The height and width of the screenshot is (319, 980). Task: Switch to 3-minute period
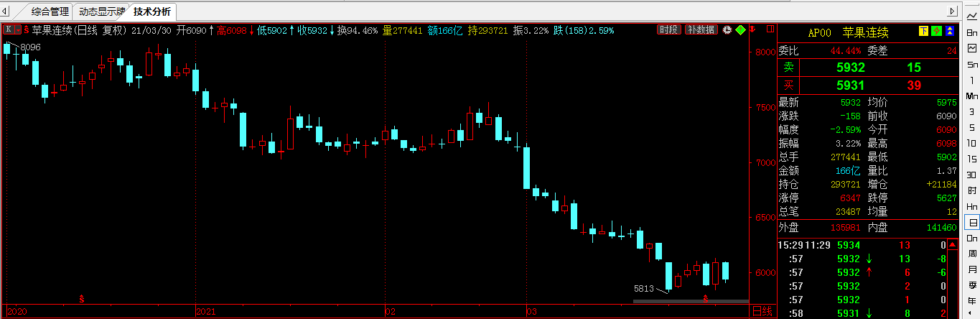click(972, 111)
